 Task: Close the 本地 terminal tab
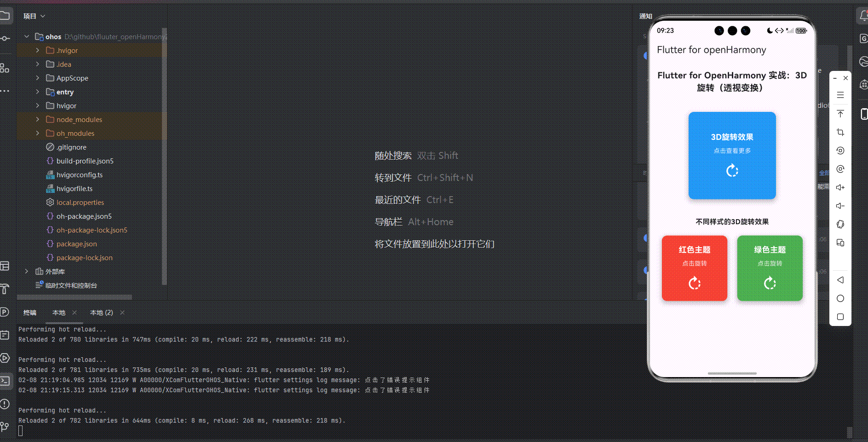[x=75, y=313]
